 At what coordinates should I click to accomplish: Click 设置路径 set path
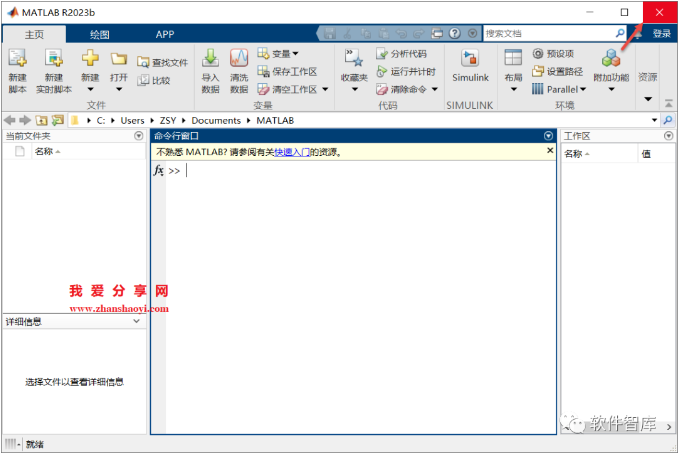point(557,71)
